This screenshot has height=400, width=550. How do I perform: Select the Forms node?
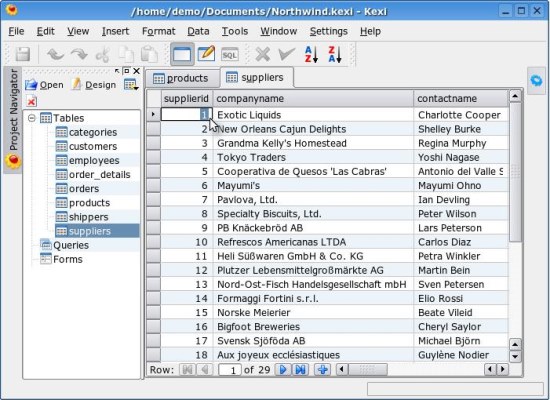(x=68, y=259)
